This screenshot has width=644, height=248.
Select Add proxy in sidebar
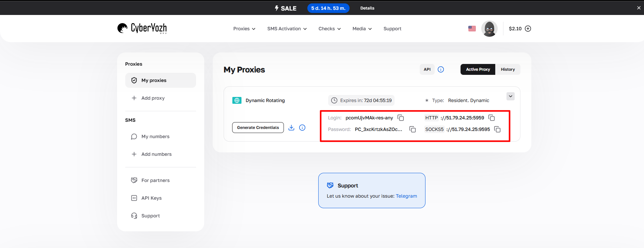pyautogui.click(x=153, y=98)
